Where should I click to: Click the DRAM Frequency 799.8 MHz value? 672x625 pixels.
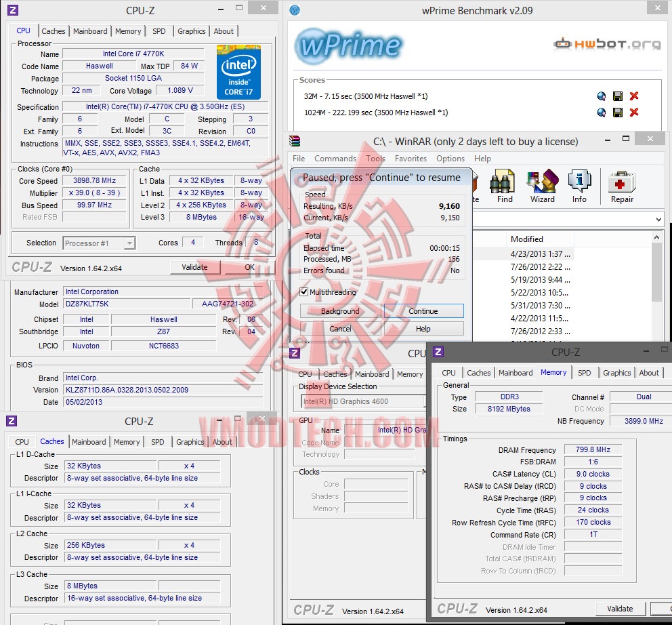[593, 449]
